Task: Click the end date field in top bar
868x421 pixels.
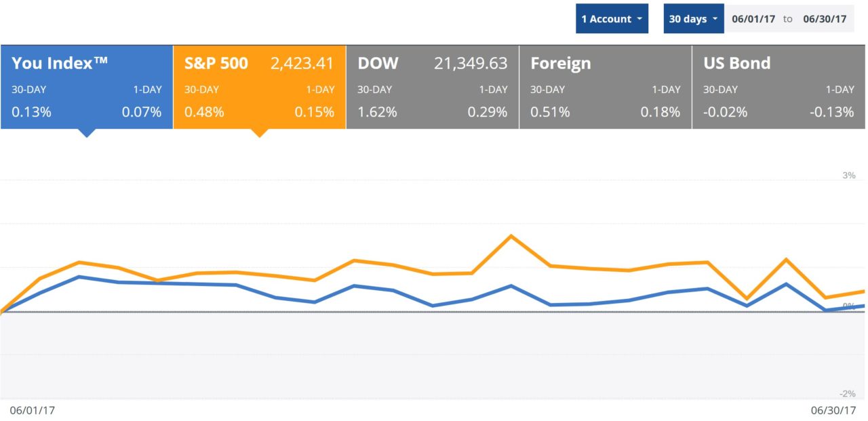Action: tap(825, 19)
